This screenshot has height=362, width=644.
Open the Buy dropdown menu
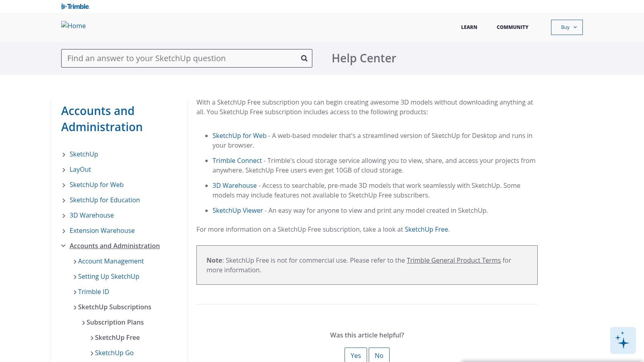point(566,27)
